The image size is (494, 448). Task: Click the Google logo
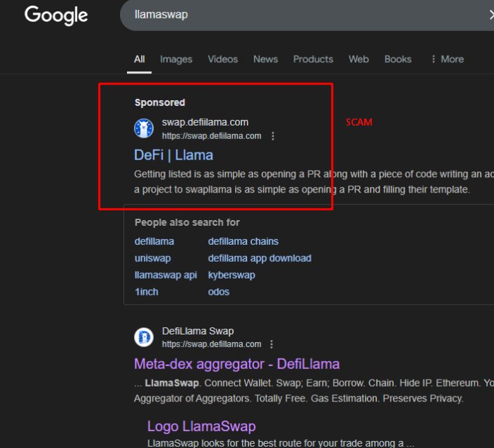click(x=56, y=15)
